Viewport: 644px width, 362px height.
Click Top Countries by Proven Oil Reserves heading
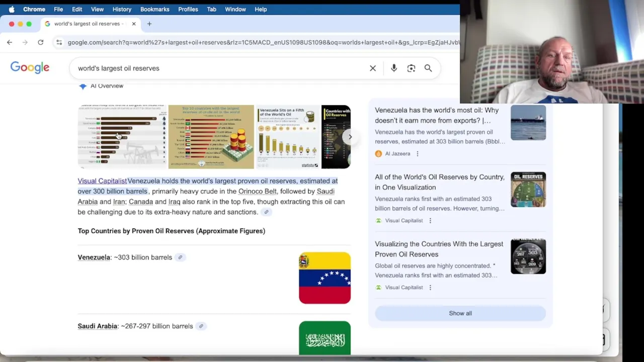[x=172, y=231]
